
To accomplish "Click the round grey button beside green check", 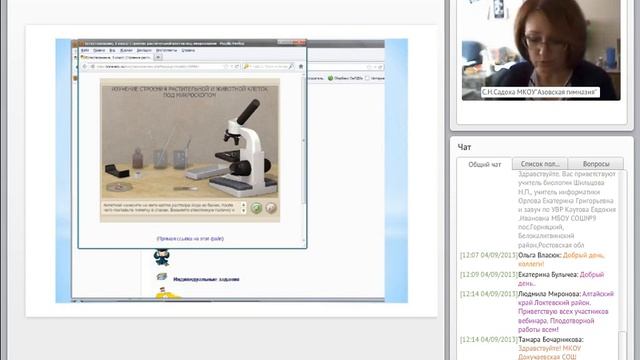I will click(x=270, y=208).
